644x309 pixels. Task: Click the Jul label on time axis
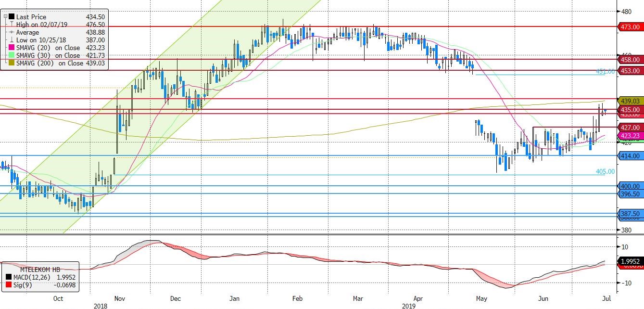[606, 298]
